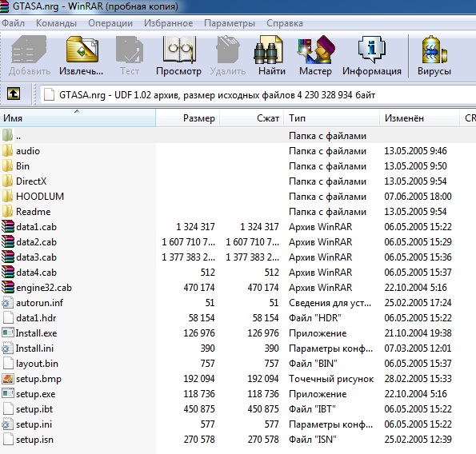This screenshot has height=454, width=476.
Task: Open the Команды menu
Action: (56, 23)
